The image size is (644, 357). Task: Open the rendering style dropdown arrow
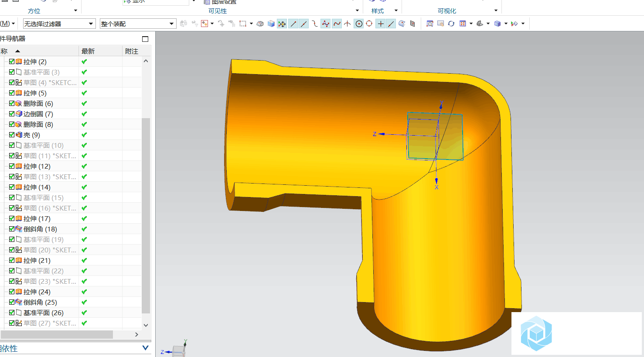click(x=488, y=24)
